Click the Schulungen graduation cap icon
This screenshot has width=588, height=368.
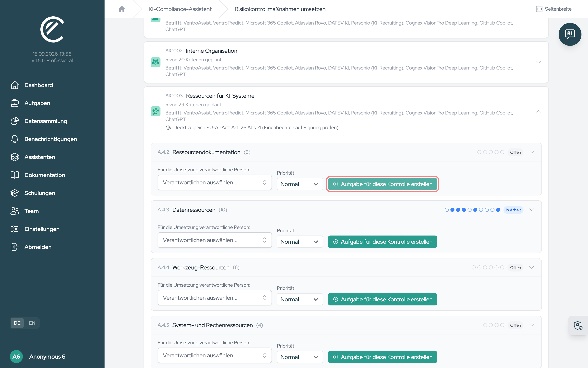(14, 193)
